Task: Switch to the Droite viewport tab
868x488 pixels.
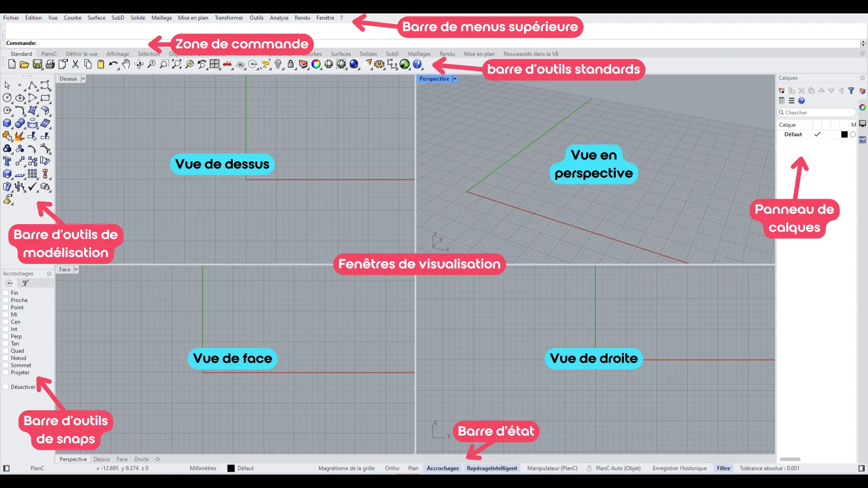Action: click(142, 459)
